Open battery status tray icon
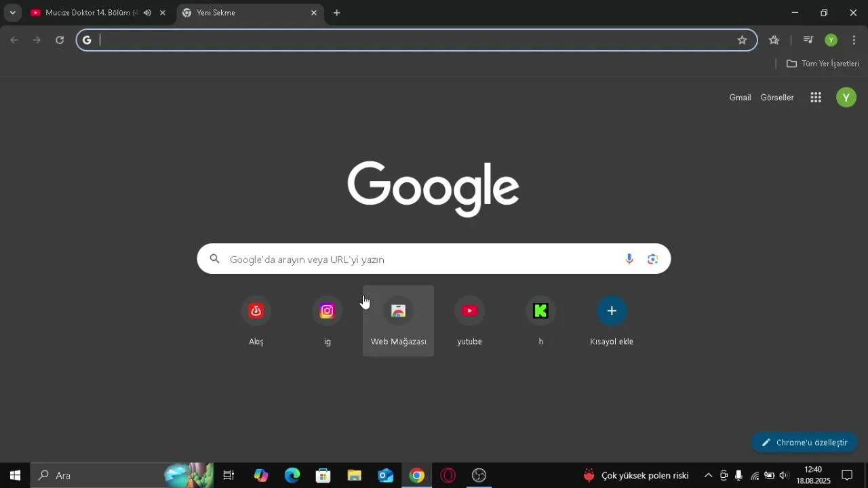Screen dimensions: 868x488 pos(769,476)
